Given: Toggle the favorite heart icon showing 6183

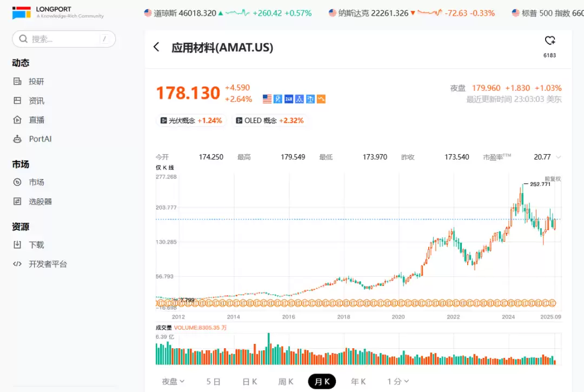Looking at the screenshot, I should pyautogui.click(x=550, y=40).
